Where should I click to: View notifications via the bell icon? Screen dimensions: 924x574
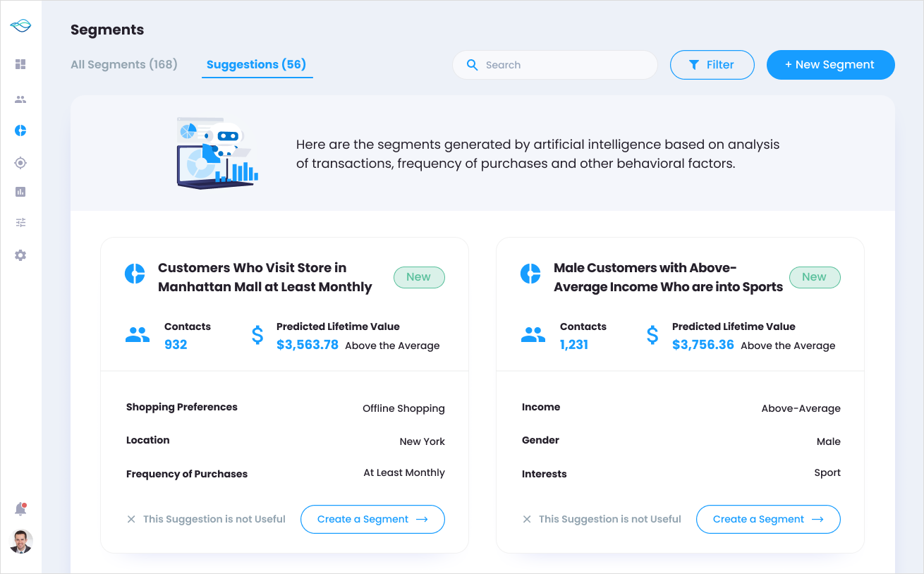(20, 509)
